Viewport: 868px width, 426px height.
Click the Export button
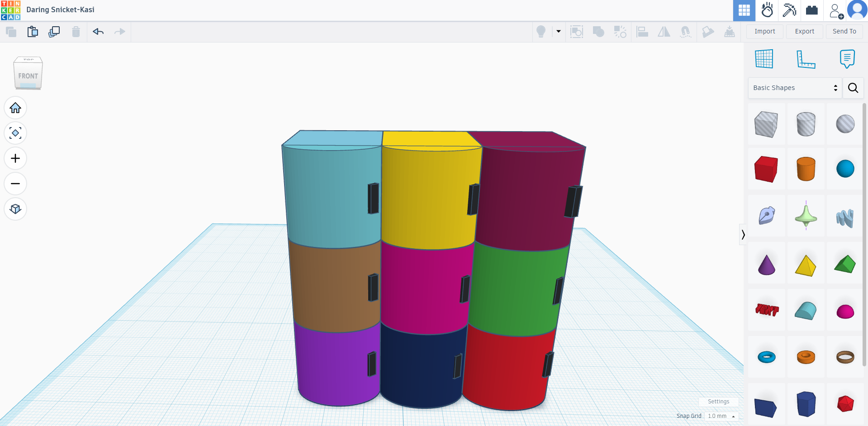click(x=805, y=31)
